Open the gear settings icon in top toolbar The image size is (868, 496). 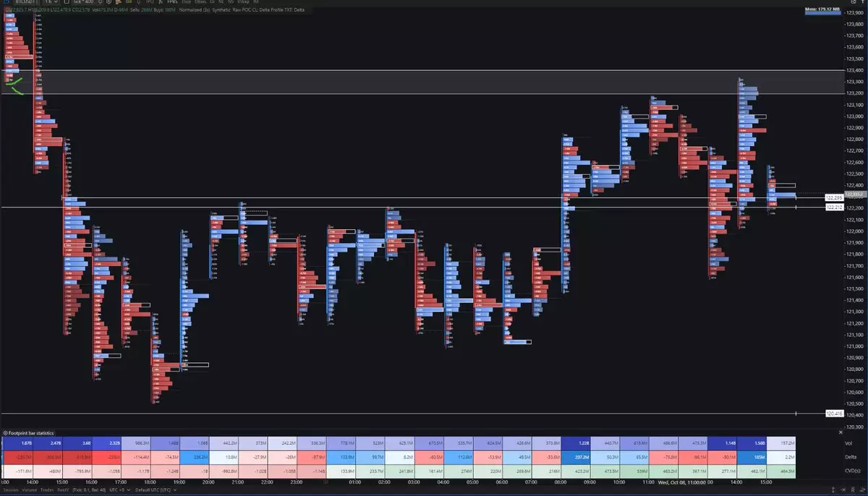click(109, 3)
